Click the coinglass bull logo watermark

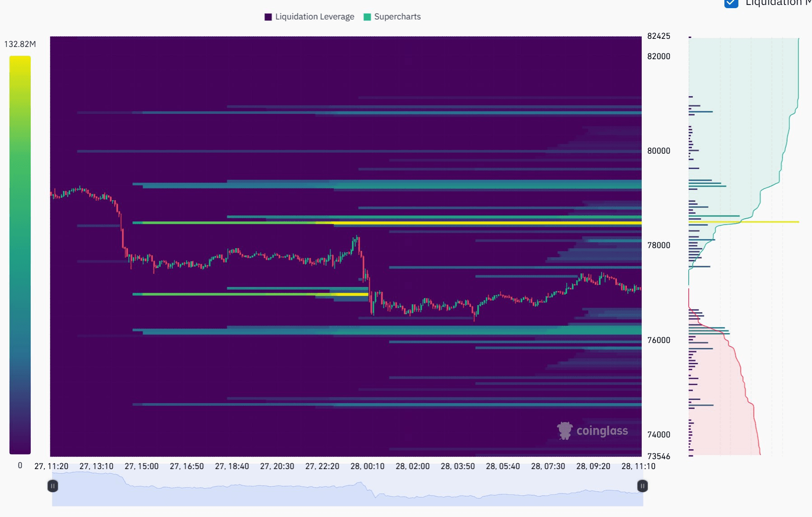[x=564, y=432]
